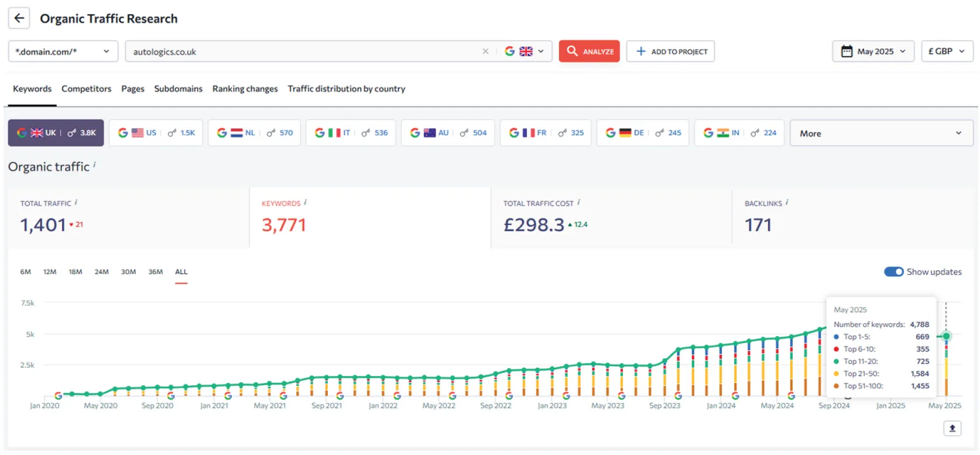The image size is (980, 455).
Task: Set chart range to 6M
Action: click(x=25, y=272)
